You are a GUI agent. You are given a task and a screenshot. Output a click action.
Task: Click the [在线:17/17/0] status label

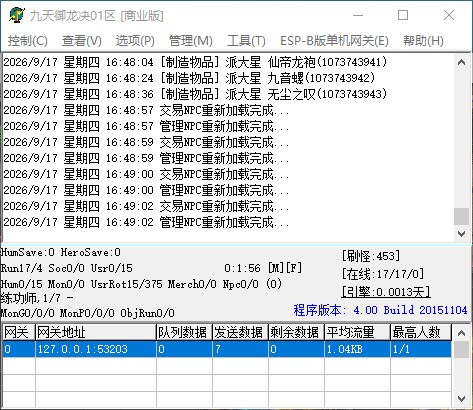point(383,274)
